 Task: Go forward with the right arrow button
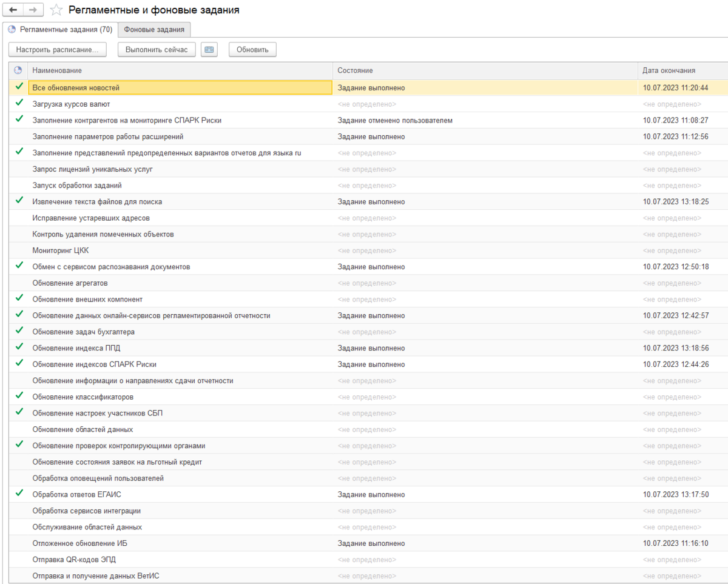pyautogui.click(x=33, y=10)
